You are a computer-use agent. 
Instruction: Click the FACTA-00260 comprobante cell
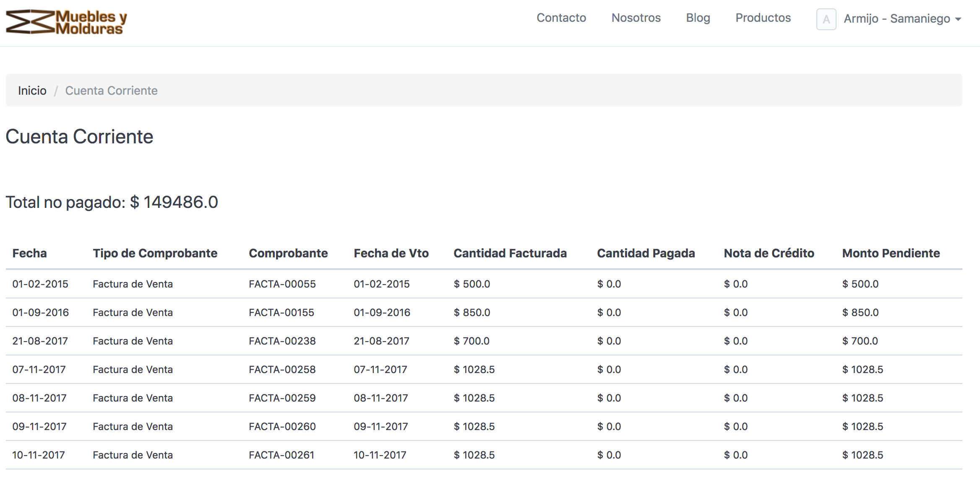click(x=282, y=426)
